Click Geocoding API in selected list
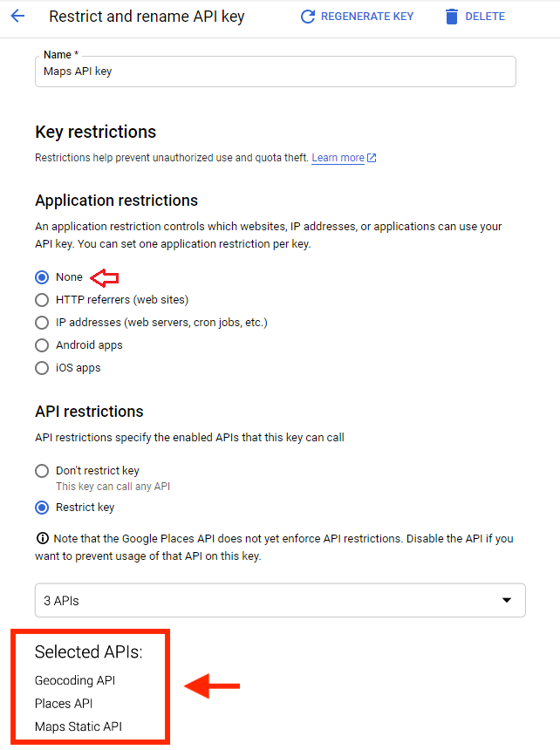The height and width of the screenshot is (750, 560). click(x=75, y=680)
